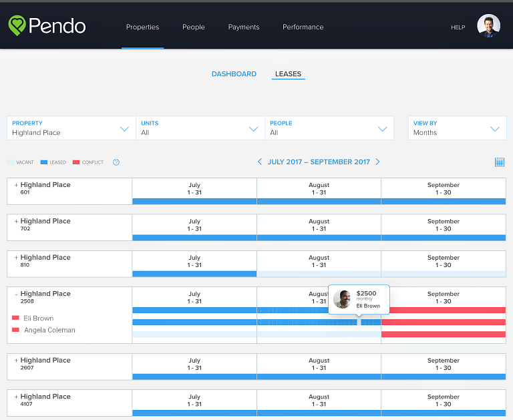The image size is (513, 420).
Task: Click unit 810 August vacant bar
Action: [319, 274]
